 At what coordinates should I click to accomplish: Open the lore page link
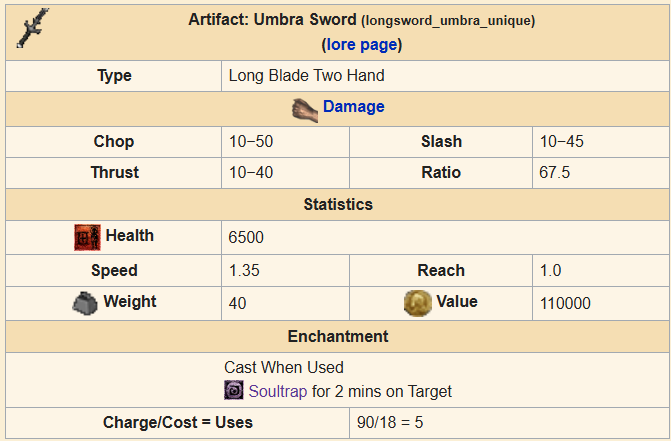pyautogui.click(x=362, y=44)
